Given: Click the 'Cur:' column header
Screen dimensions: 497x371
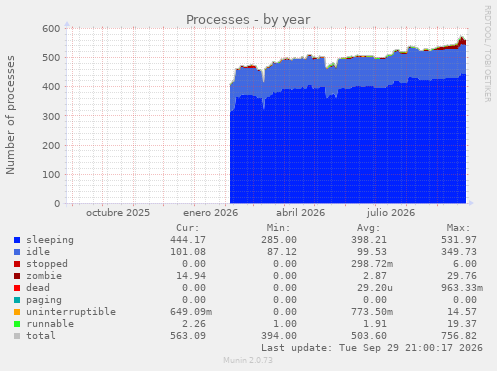Looking at the screenshot, I should 188,228.
